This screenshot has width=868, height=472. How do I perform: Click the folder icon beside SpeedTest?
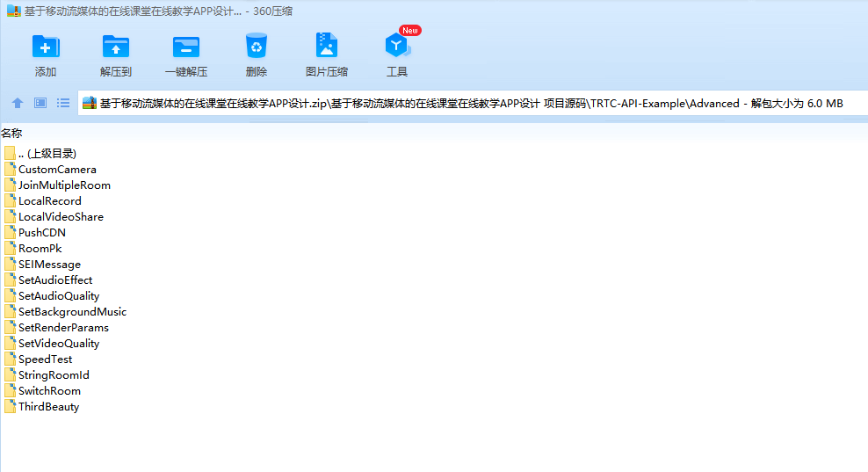coord(10,359)
